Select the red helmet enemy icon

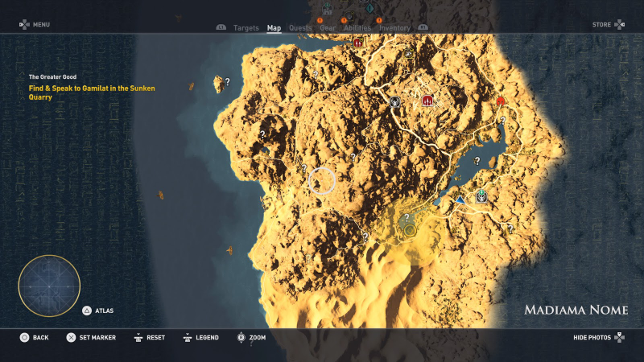point(500,101)
